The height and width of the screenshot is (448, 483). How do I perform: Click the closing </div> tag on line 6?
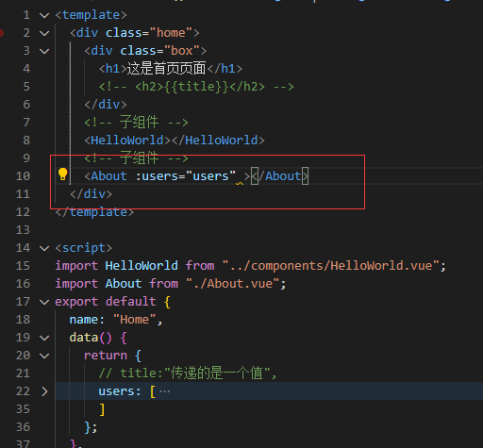106,105
